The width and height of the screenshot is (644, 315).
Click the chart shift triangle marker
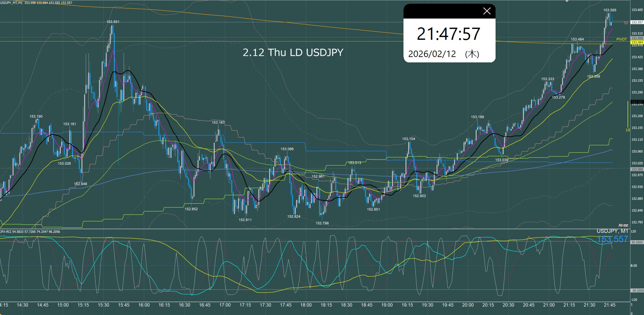coord(566,1)
